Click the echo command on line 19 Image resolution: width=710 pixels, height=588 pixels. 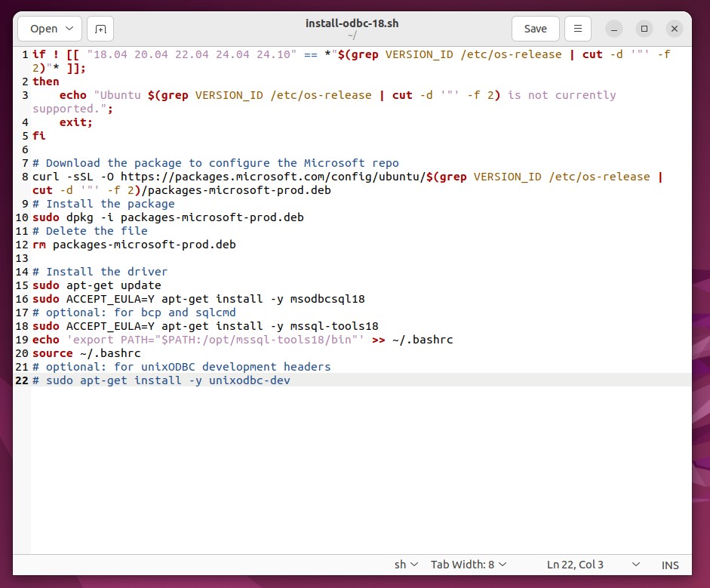pyautogui.click(x=45, y=340)
